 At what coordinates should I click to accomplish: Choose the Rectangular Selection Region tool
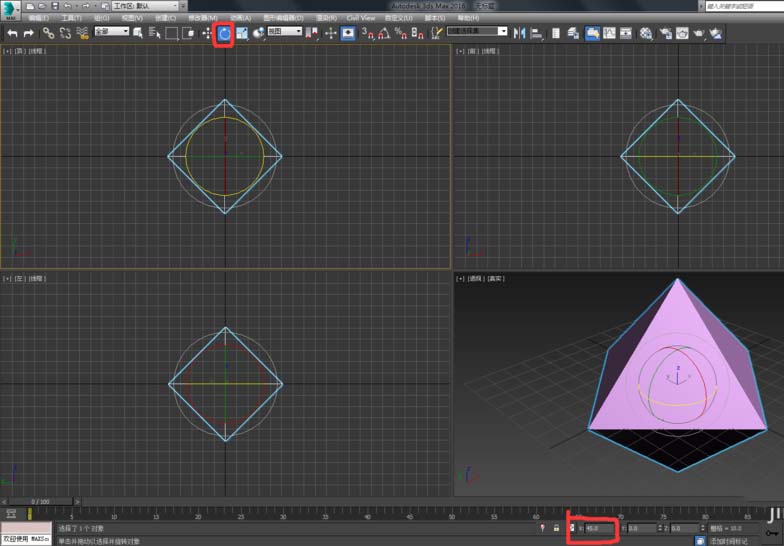(x=172, y=34)
